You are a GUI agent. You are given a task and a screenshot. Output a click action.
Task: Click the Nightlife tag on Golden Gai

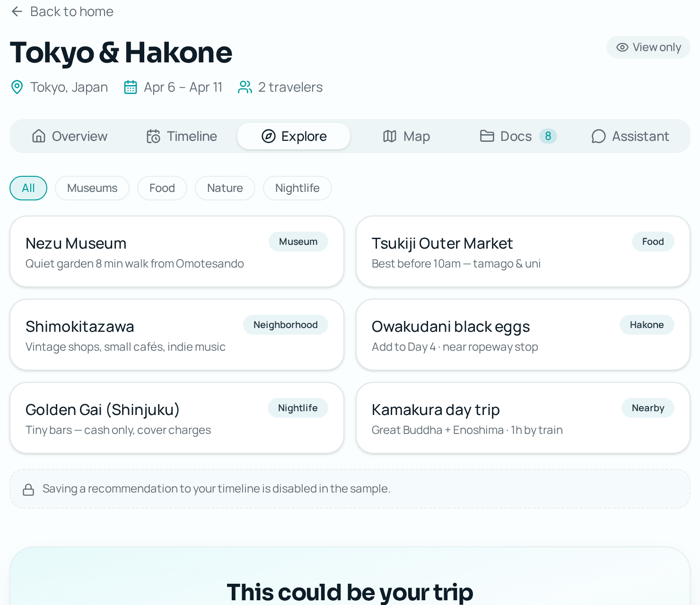[298, 408]
